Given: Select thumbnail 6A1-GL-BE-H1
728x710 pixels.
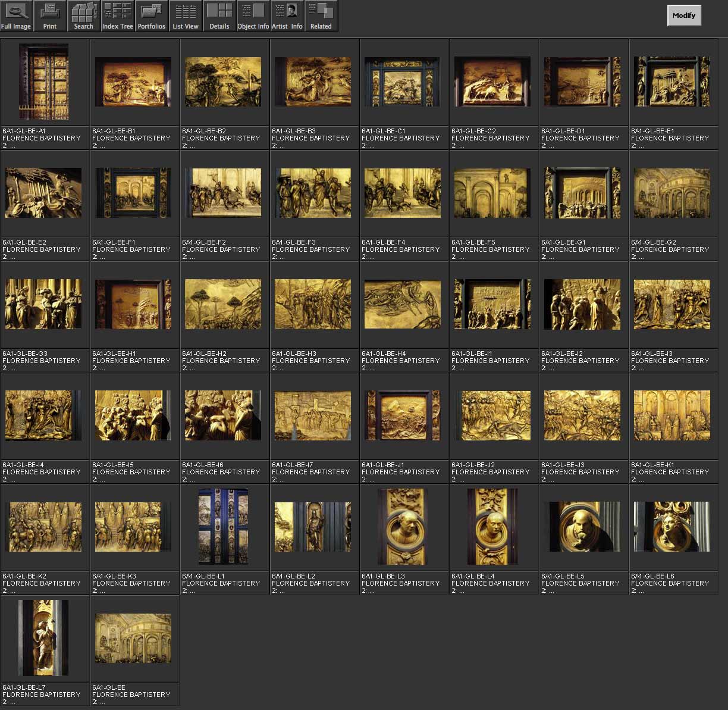Looking at the screenshot, I should [133, 304].
